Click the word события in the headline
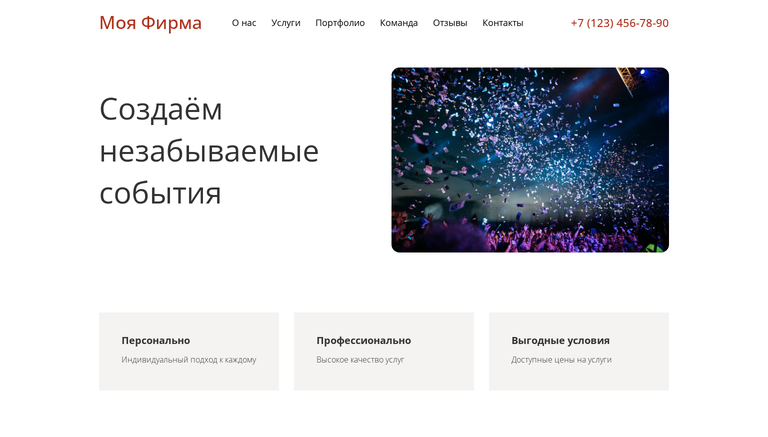 (160, 193)
